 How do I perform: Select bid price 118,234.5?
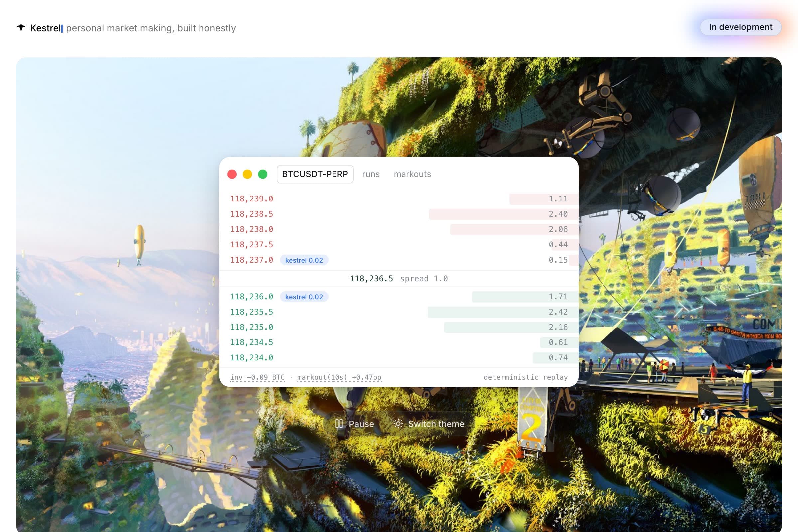(x=251, y=342)
